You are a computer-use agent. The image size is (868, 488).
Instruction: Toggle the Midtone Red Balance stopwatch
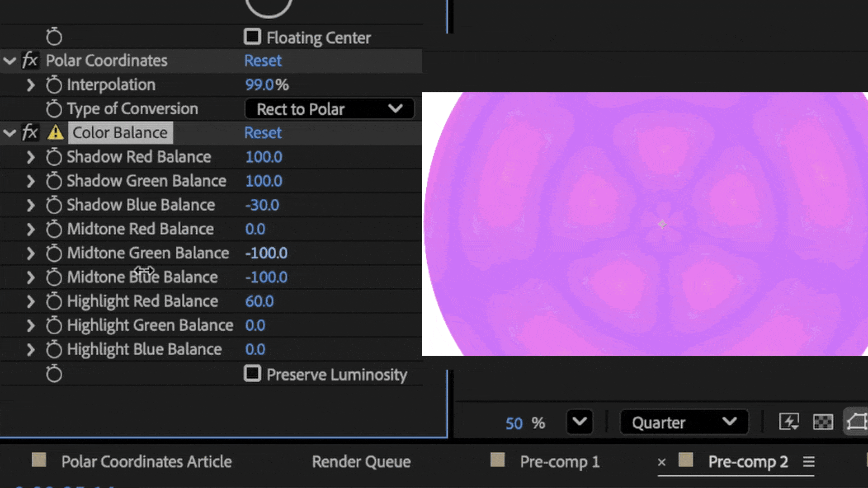point(54,229)
